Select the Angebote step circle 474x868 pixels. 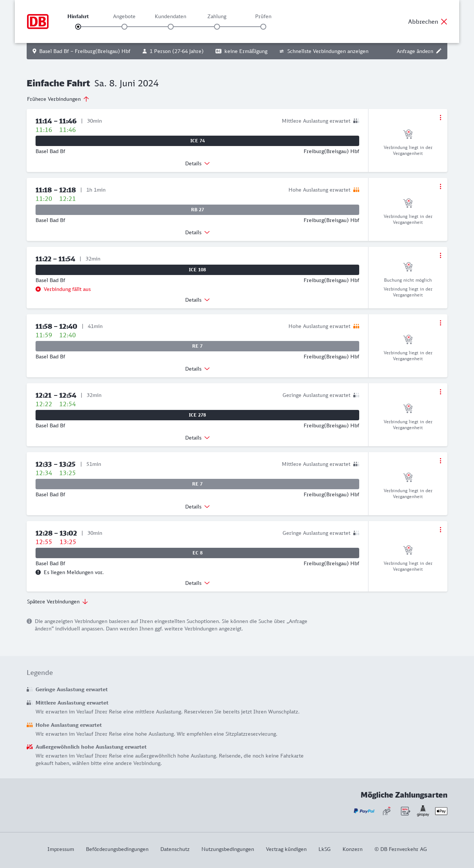[x=124, y=27]
